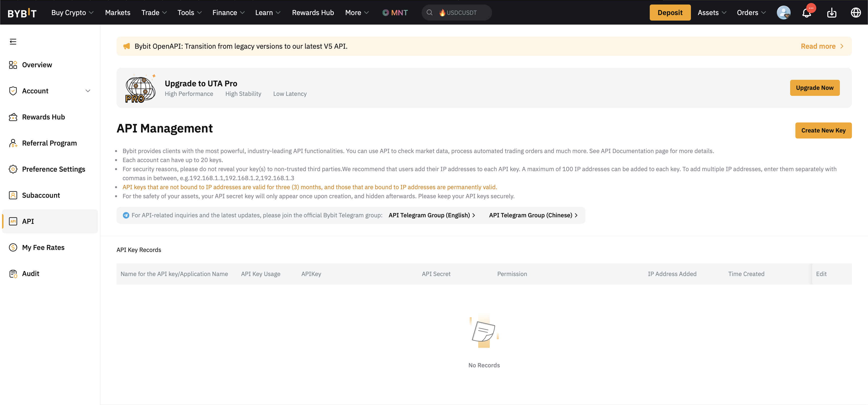Click the Create New Key button
Screen dimensions: 868x405
click(x=823, y=131)
